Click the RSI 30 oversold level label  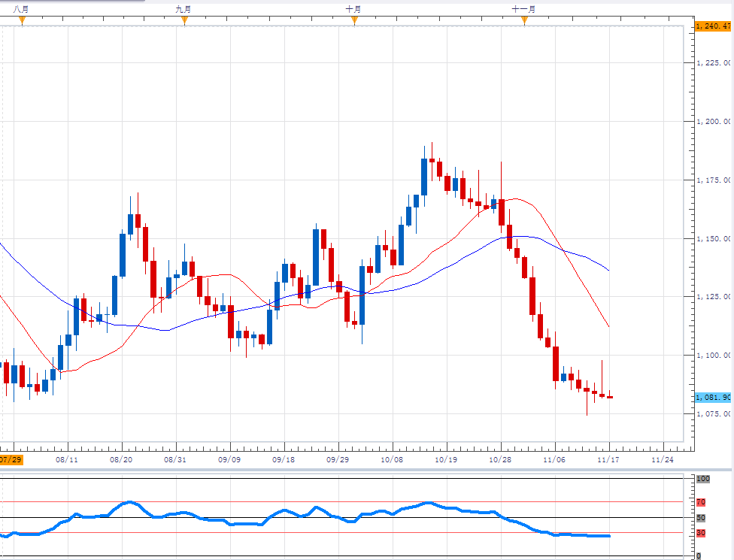click(701, 533)
